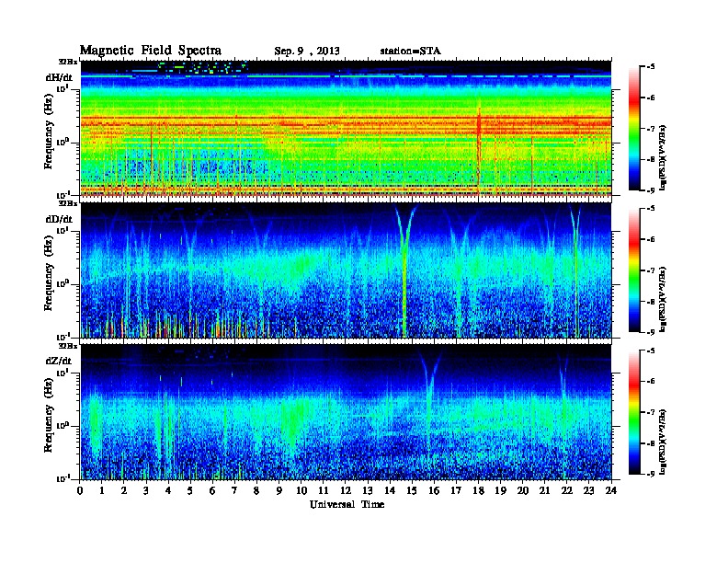Click hour tick label "23" on time axis
The width and height of the screenshot is (728, 563).
coord(588,490)
